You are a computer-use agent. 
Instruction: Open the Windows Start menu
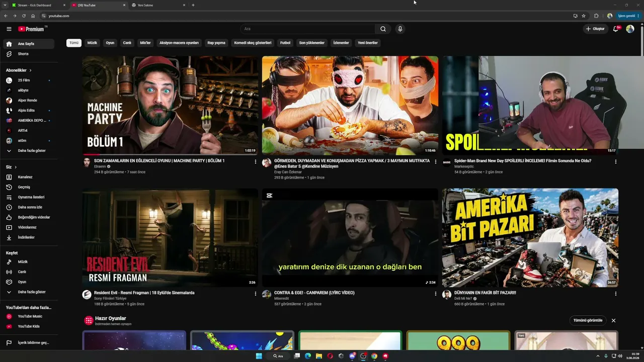259,356
